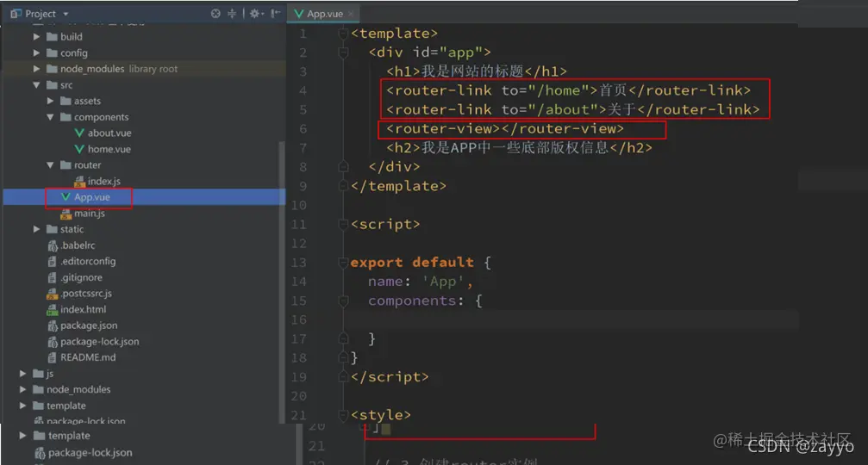Click line number 10 in the gutter
The height and width of the screenshot is (465, 868).
point(299,205)
